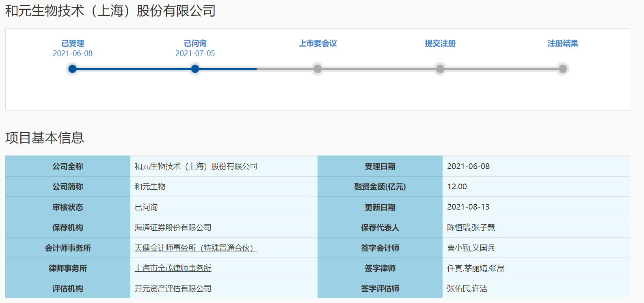Click the 已受理 timeline node dot

73,69
